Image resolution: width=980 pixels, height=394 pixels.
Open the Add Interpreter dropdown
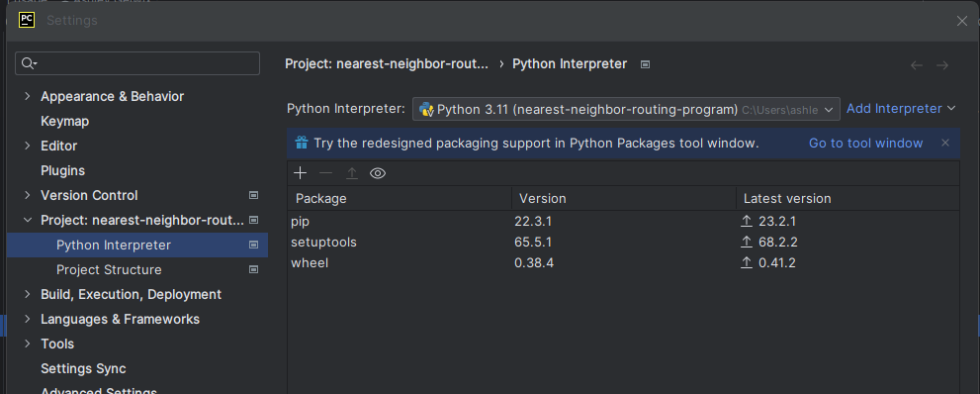pos(901,108)
